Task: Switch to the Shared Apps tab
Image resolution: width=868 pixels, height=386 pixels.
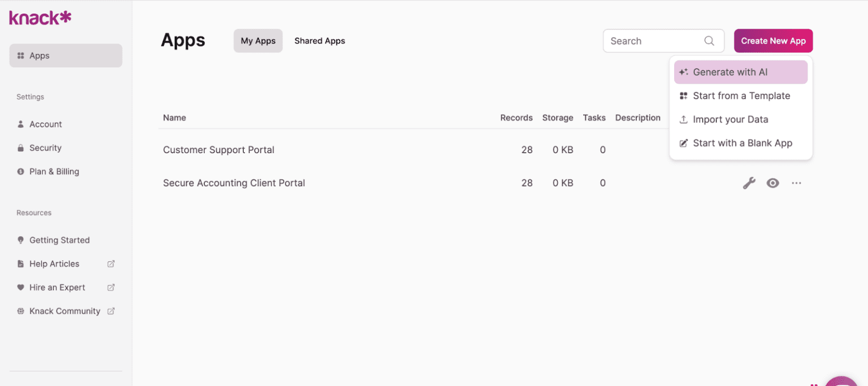Action: click(319, 41)
